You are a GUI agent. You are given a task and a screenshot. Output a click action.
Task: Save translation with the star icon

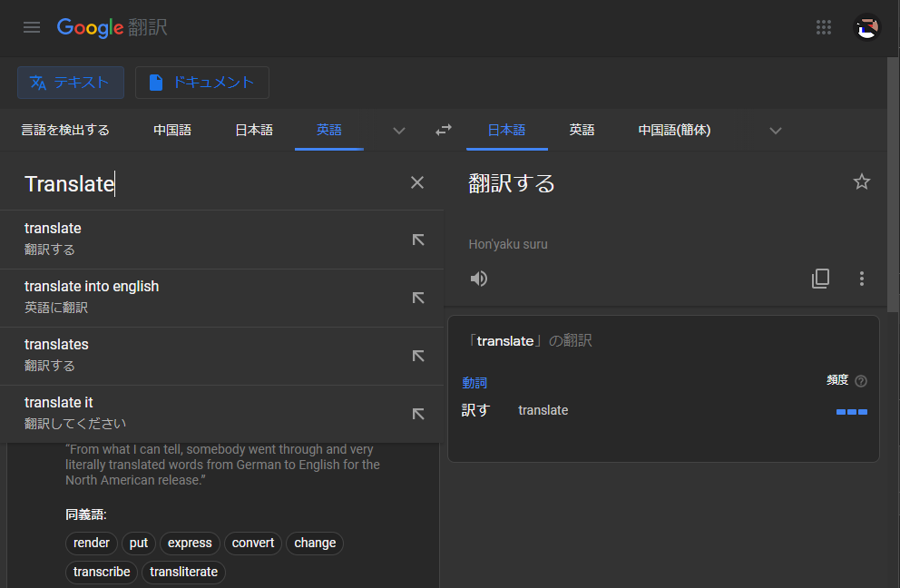pos(862,182)
